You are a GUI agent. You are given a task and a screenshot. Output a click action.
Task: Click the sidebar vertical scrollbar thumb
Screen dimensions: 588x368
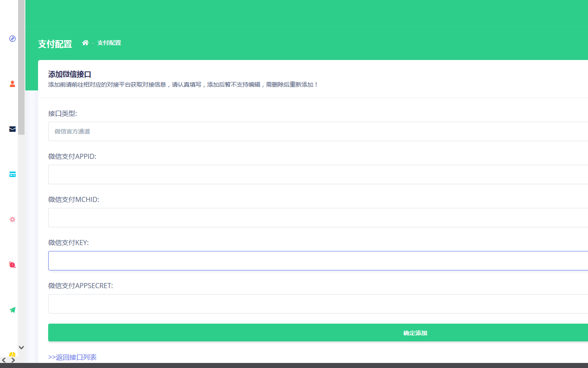tap(21, 68)
